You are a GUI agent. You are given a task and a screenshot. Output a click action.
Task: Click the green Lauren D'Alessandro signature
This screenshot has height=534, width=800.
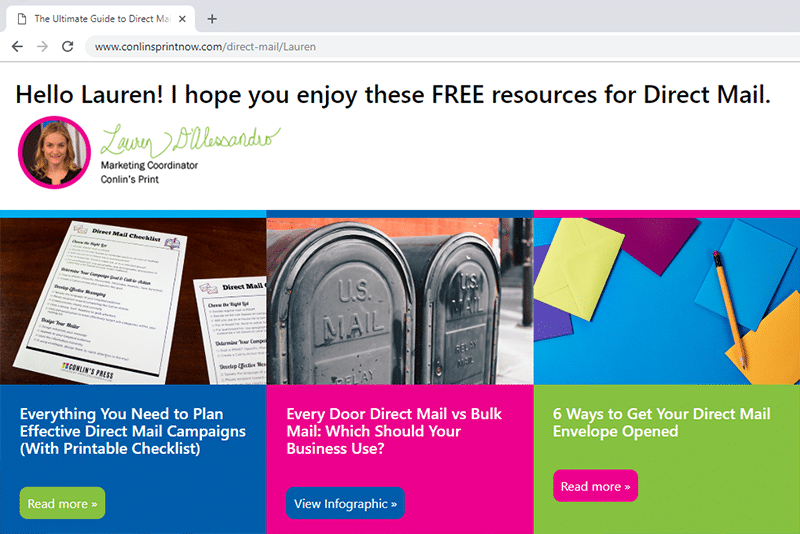click(x=190, y=140)
